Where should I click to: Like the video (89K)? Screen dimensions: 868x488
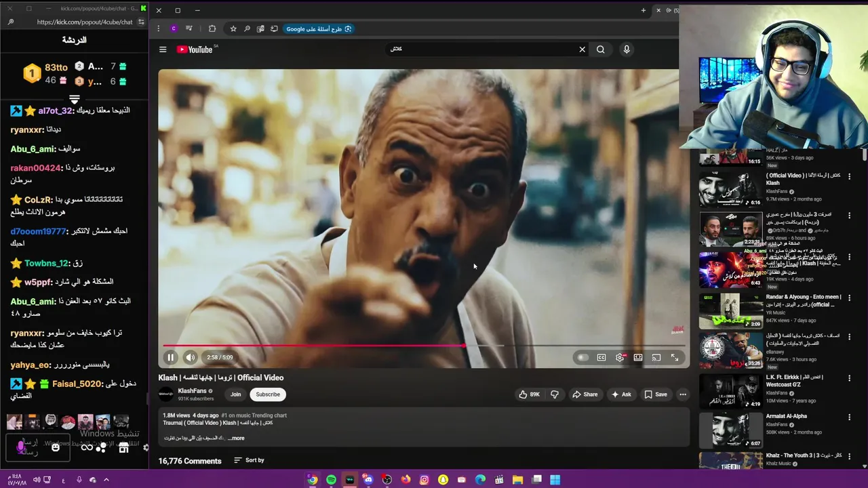529,394
